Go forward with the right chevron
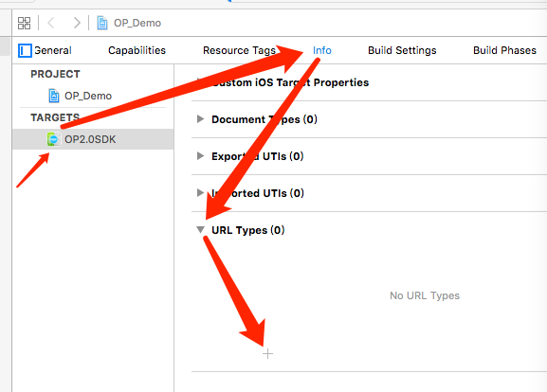547x392 pixels. click(x=77, y=23)
